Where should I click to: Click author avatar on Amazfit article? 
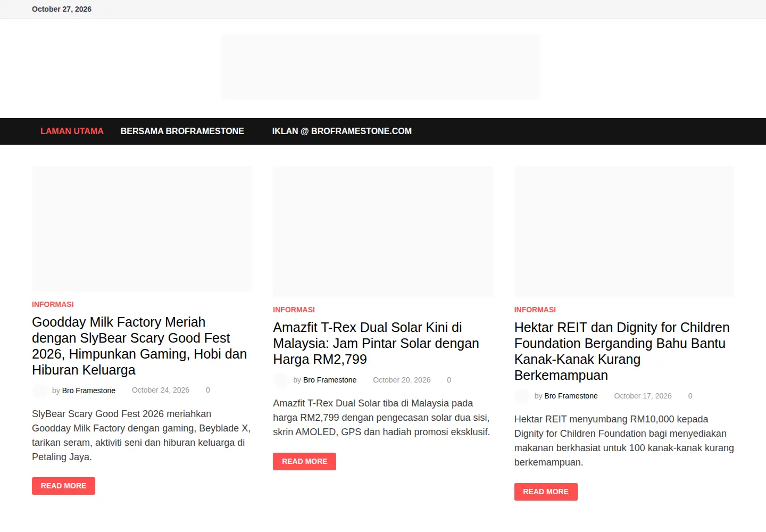280,380
